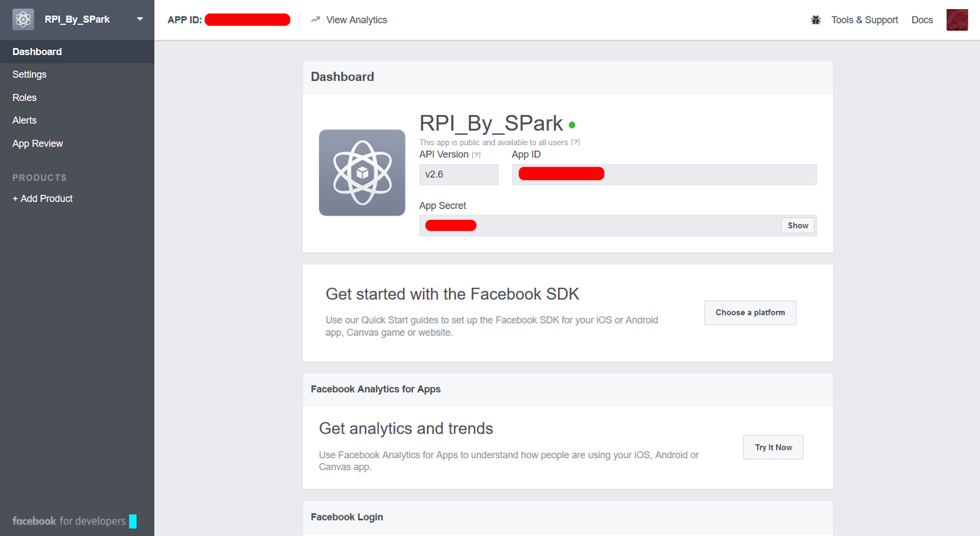980x536 pixels.
Task: Click the Choose a platform button
Action: (750, 312)
